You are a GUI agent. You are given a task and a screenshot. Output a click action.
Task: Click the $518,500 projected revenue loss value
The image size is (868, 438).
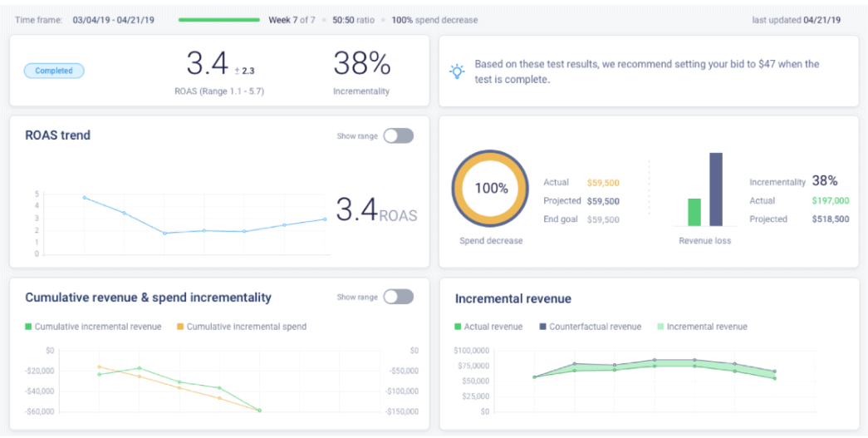pyautogui.click(x=831, y=219)
